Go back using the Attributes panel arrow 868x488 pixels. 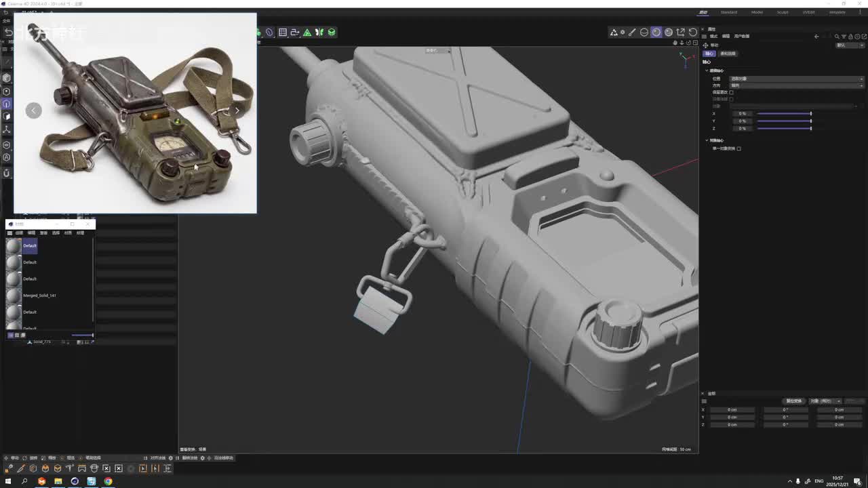point(816,37)
